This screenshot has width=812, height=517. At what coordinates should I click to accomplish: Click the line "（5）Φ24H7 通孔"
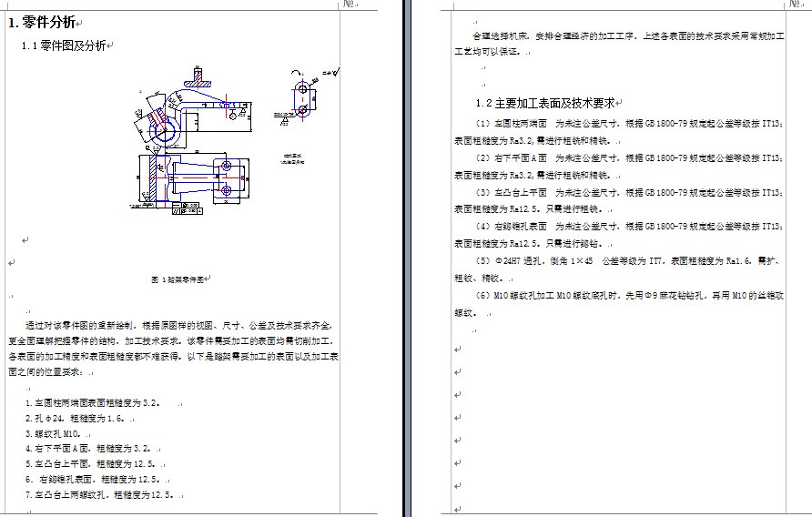point(627,260)
